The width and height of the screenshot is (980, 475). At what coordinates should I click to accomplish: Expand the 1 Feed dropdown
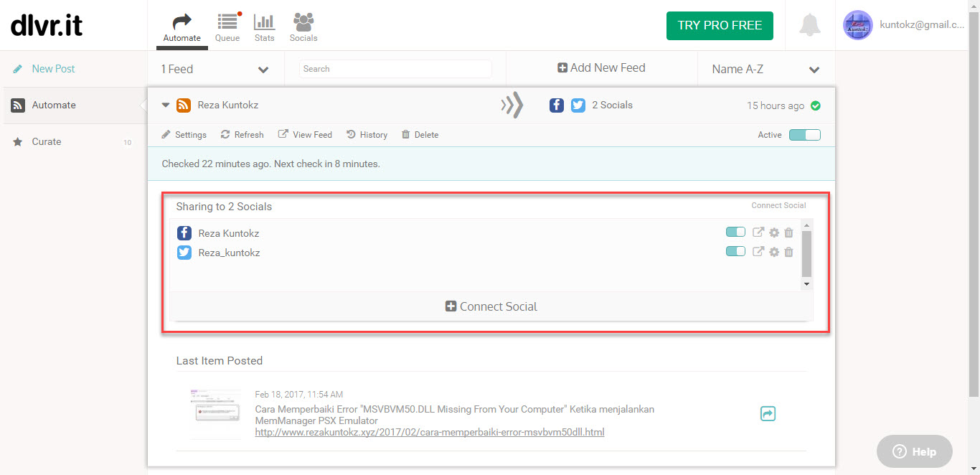point(215,69)
